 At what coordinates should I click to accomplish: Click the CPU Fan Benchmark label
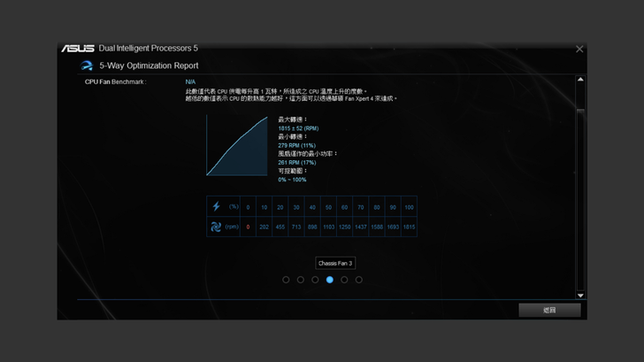[115, 81]
